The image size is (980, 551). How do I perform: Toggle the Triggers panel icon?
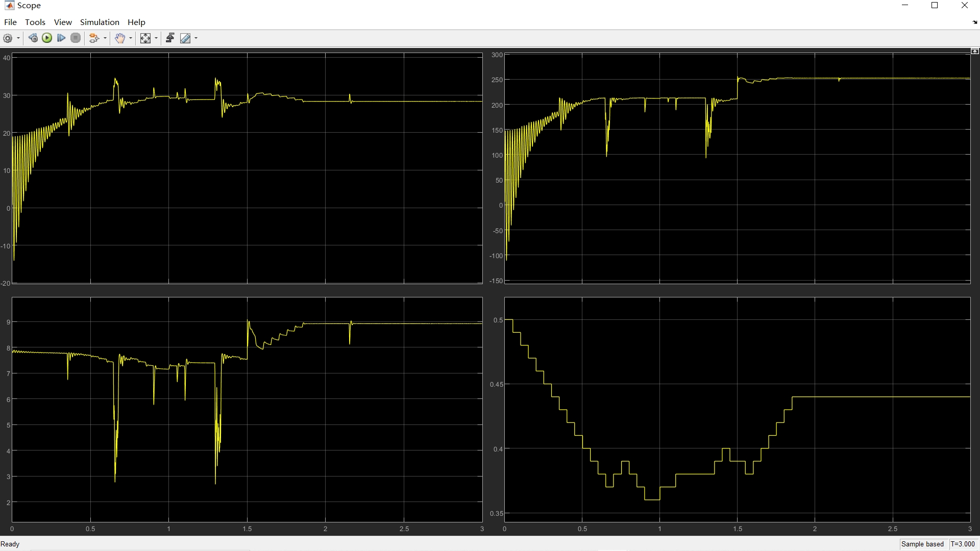(170, 38)
